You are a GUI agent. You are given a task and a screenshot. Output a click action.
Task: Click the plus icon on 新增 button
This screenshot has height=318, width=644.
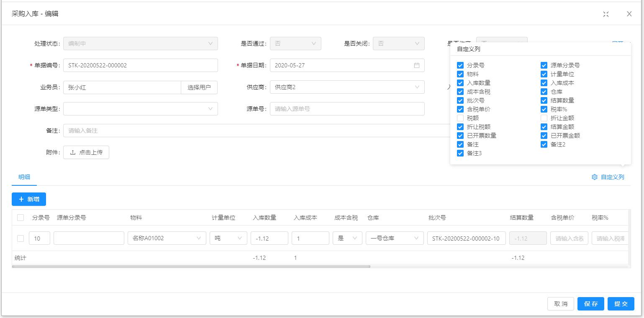tap(21, 199)
